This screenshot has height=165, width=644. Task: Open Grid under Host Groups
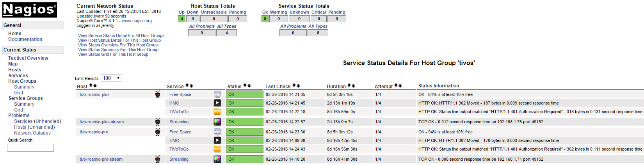tap(18, 93)
